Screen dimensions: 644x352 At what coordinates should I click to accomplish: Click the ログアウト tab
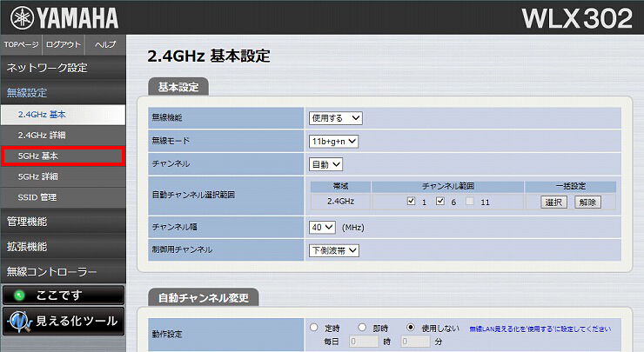64,44
